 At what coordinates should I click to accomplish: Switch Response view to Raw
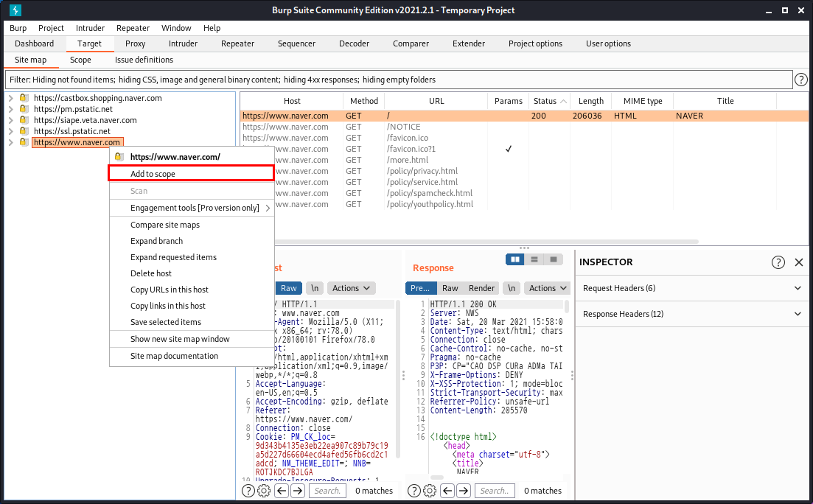pos(450,288)
